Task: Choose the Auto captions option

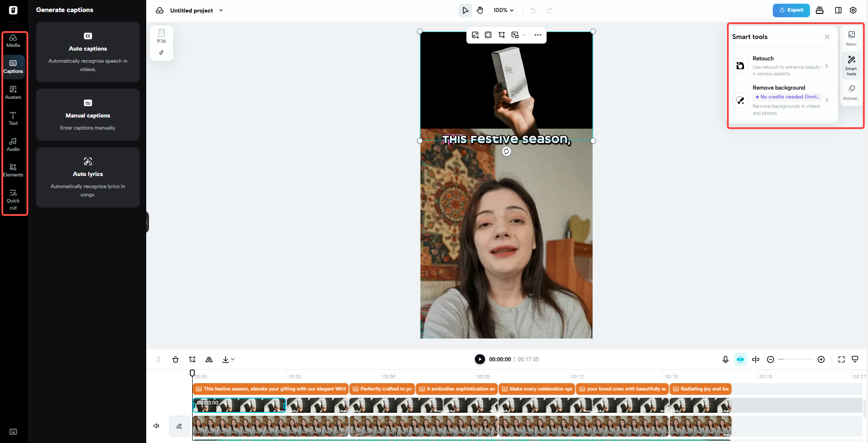Action: (88, 52)
